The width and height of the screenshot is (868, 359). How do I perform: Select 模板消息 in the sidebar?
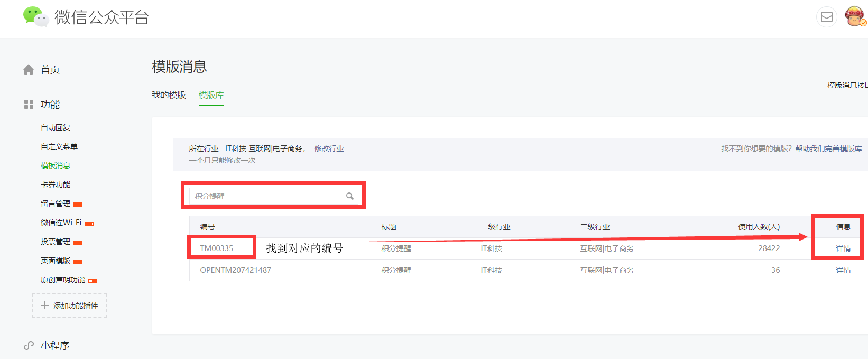[x=56, y=165]
